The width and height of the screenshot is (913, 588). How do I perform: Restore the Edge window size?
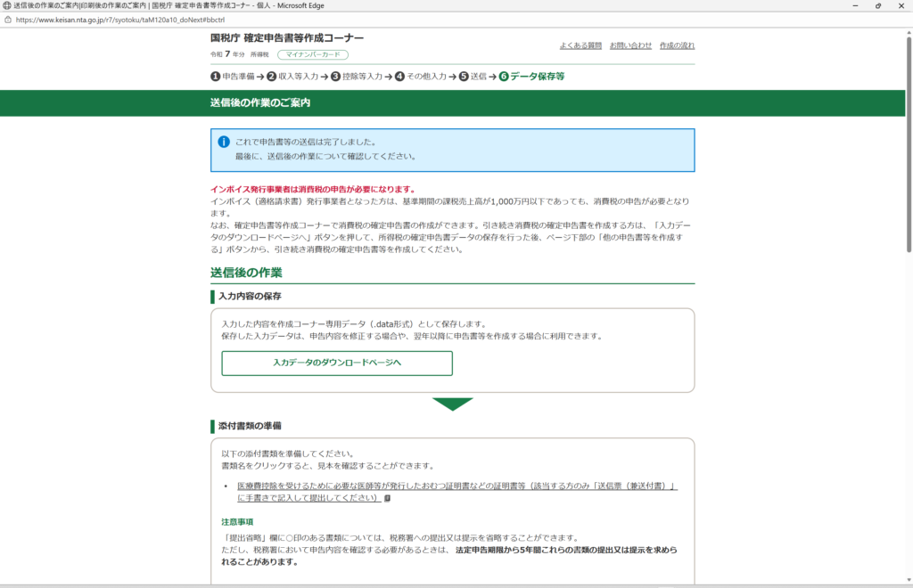coord(878,5)
